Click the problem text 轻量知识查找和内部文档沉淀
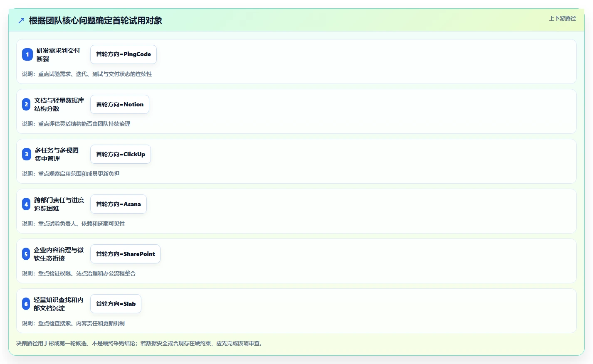The width and height of the screenshot is (593, 364). click(x=59, y=304)
